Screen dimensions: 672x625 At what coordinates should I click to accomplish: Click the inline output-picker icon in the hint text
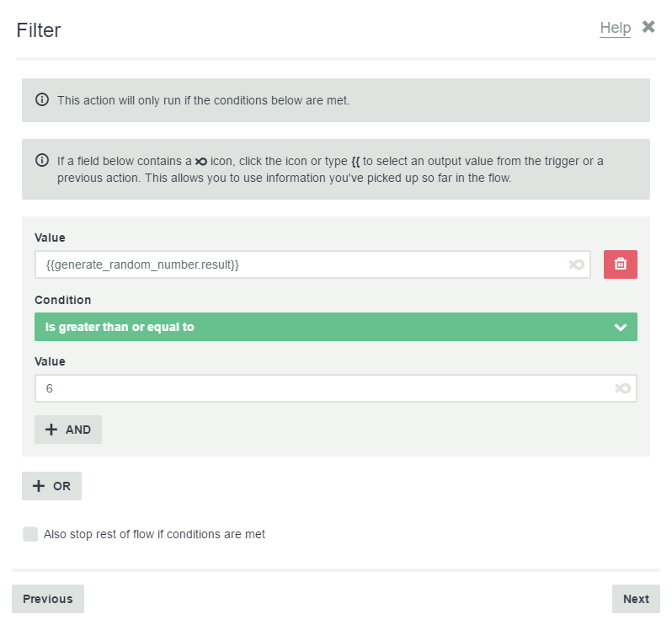click(201, 162)
